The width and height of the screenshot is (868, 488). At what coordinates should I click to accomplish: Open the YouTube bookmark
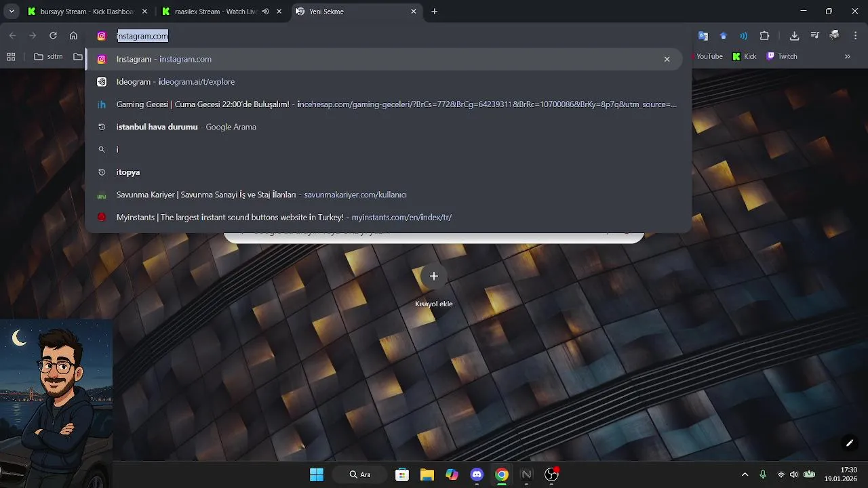pos(706,57)
